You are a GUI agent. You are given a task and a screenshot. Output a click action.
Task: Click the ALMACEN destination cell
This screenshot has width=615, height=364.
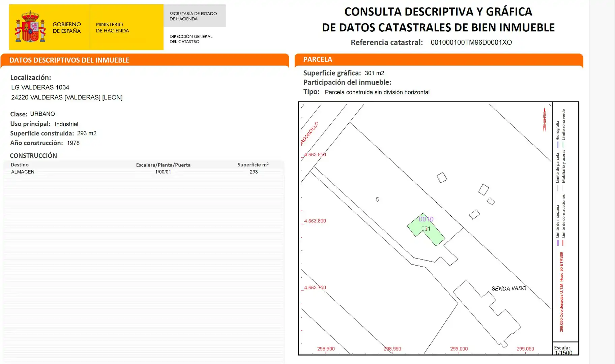(23, 172)
